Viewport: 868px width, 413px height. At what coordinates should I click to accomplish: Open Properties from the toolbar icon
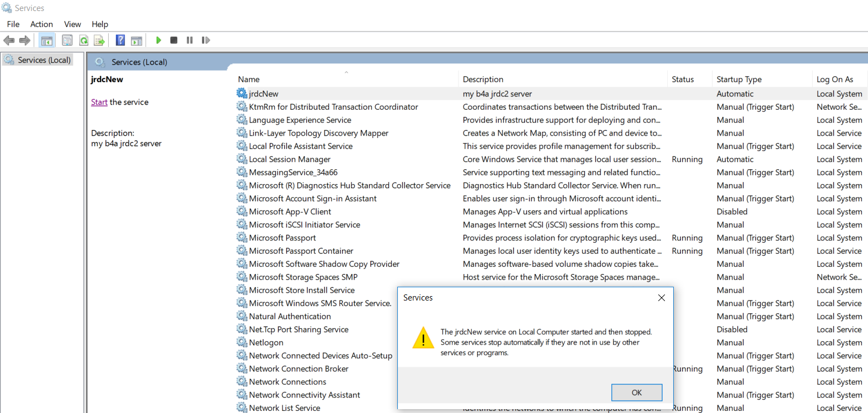[x=67, y=40]
